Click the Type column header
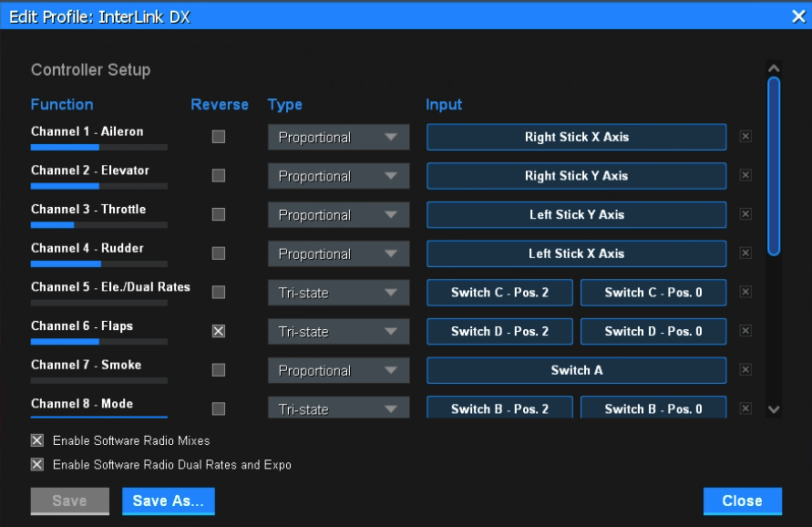The image size is (812, 527). [285, 104]
